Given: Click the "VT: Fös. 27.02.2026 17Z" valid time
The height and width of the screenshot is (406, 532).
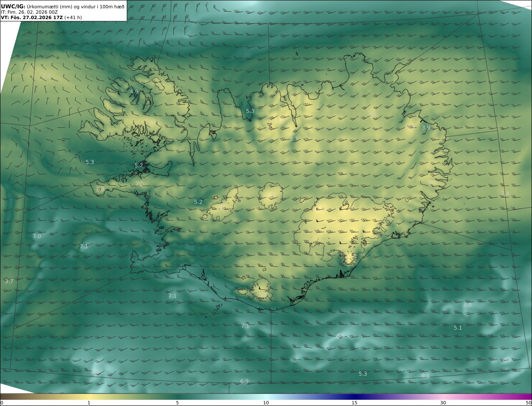Looking at the screenshot, I should [32, 18].
